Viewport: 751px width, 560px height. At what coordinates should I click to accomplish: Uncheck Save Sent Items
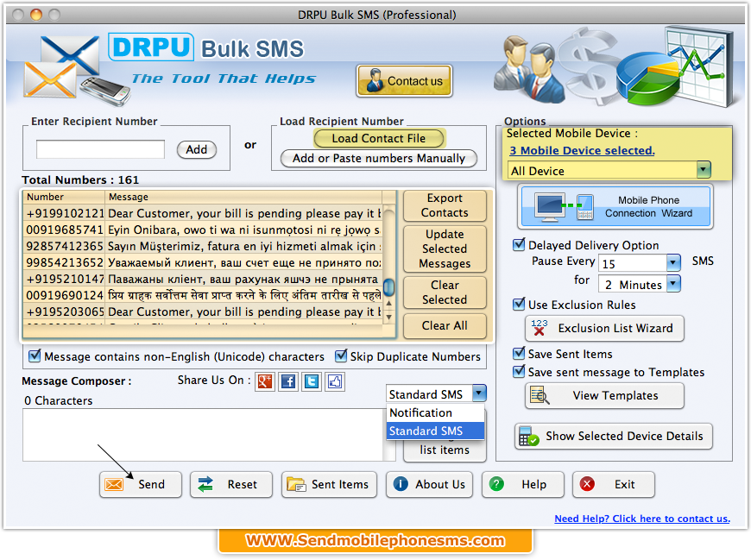coord(518,354)
